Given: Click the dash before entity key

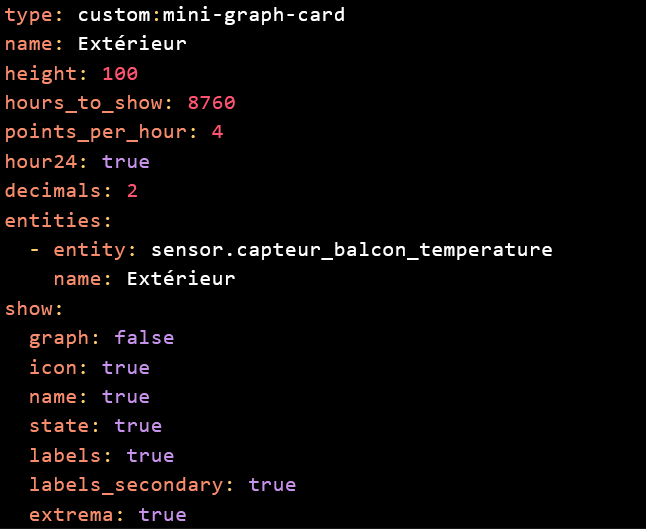Looking at the screenshot, I should (x=35, y=250).
